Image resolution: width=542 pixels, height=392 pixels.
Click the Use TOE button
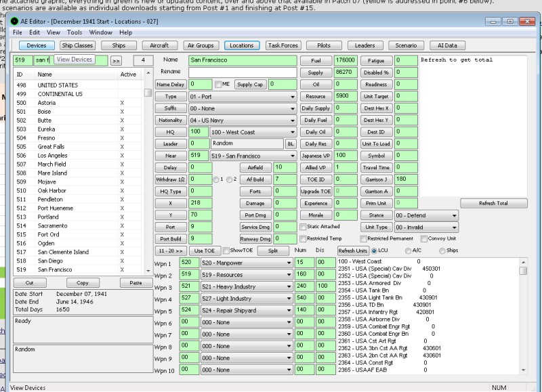[205, 251]
